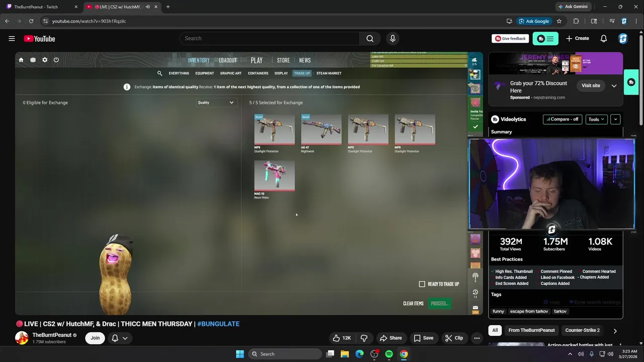Check the Ready to Trade Up checkbox

coord(422,284)
